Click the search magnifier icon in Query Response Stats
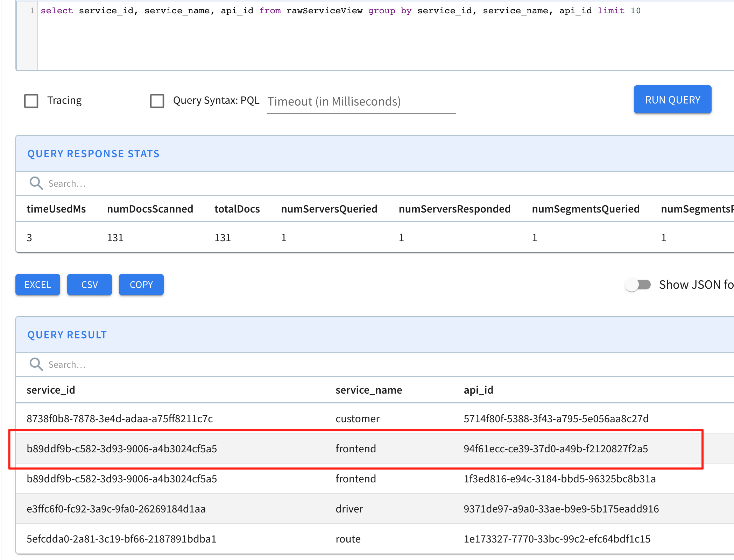Viewport: 734px width, 560px height. pos(36,183)
